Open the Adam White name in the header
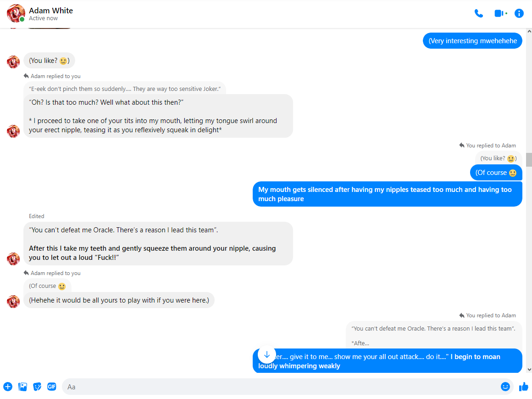The height and width of the screenshot is (399, 532). click(51, 11)
